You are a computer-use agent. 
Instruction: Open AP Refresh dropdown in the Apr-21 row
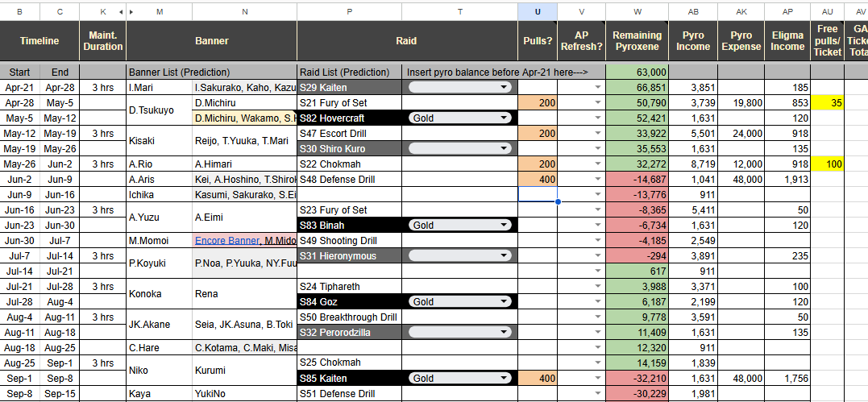pos(597,88)
